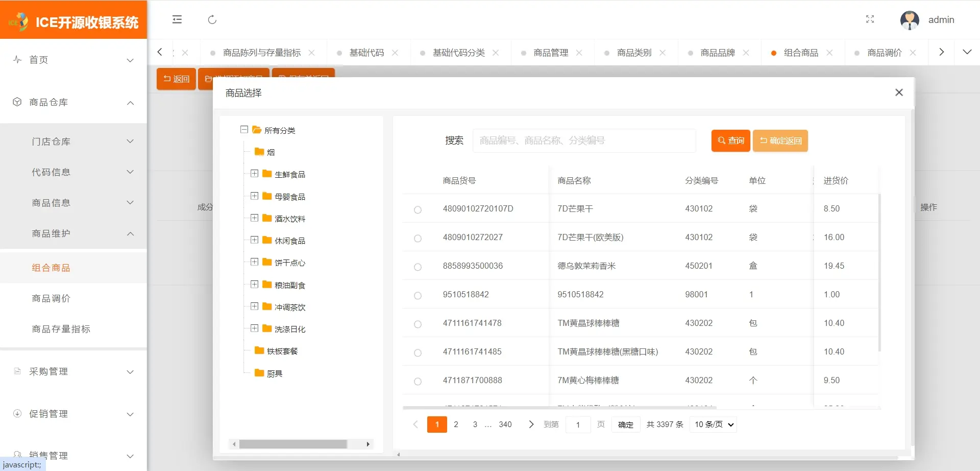Go to next page arrow
This screenshot has height=471, width=980.
531,425
